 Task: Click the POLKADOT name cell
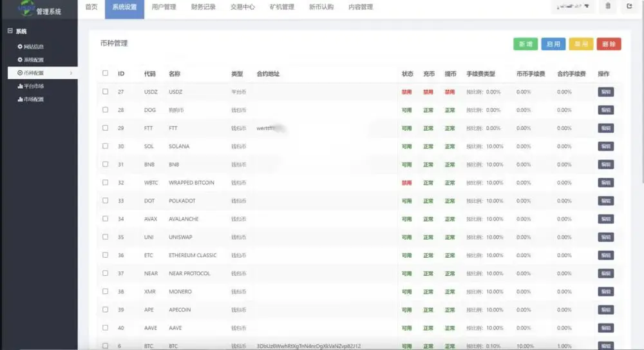click(182, 200)
